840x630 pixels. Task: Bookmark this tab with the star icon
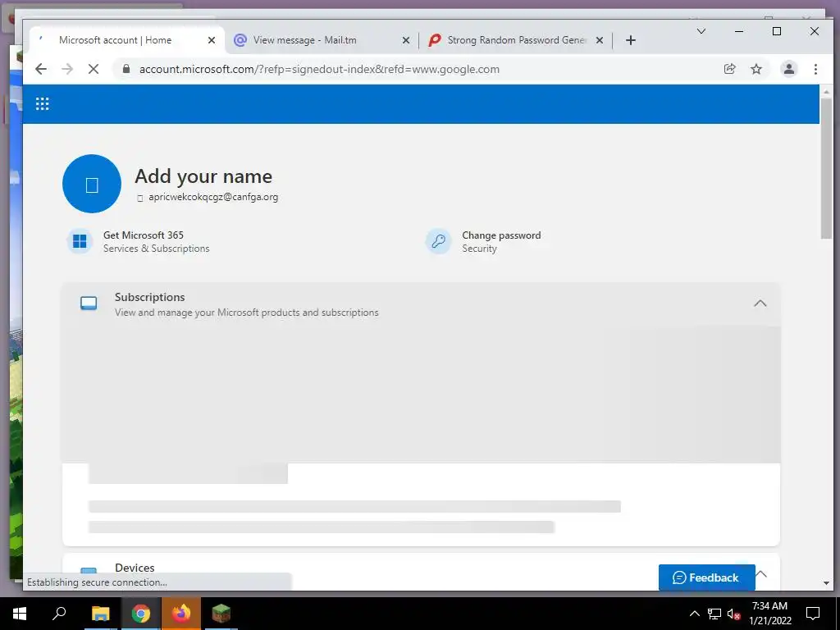(x=756, y=69)
